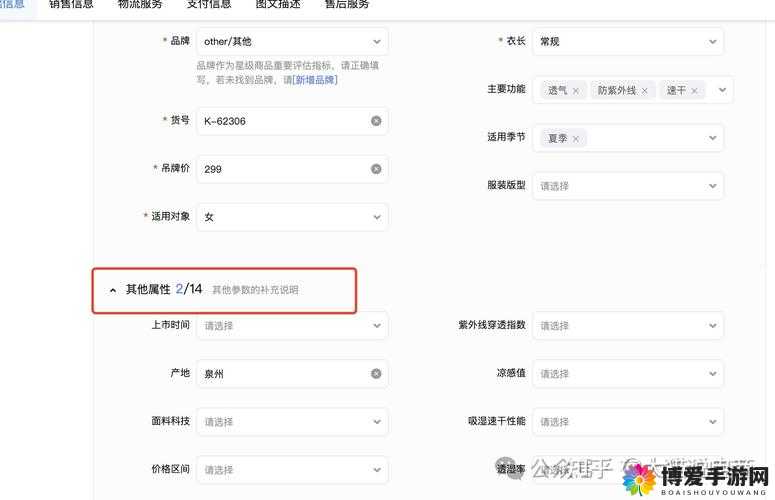
Task: Remove the 防紫外线 tag from 主要功能
Action: (645, 91)
